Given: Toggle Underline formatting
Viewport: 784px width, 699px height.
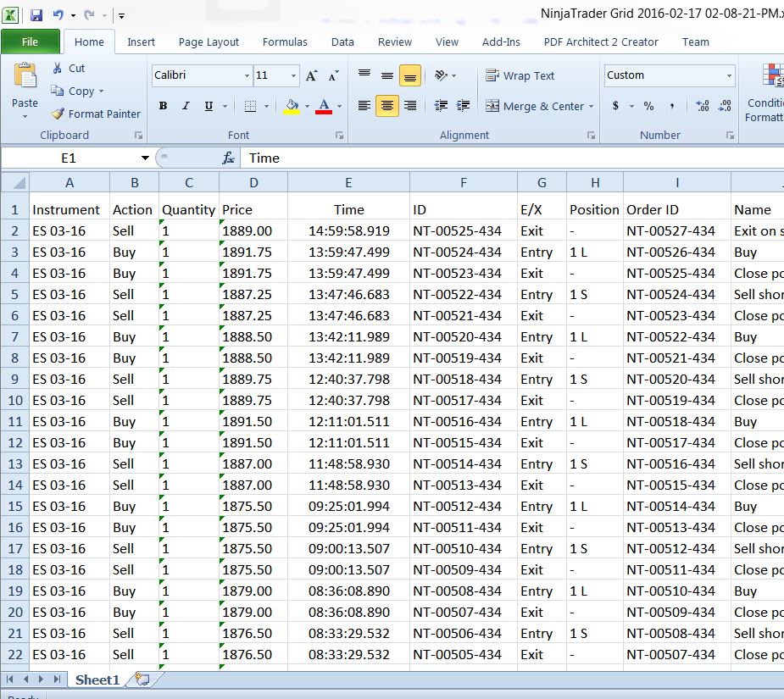Looking at the screenshot, I should click(x=209, y=106).
